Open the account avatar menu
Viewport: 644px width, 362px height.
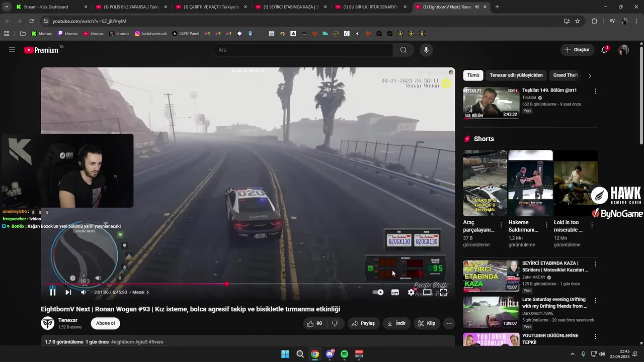point(623,50)
